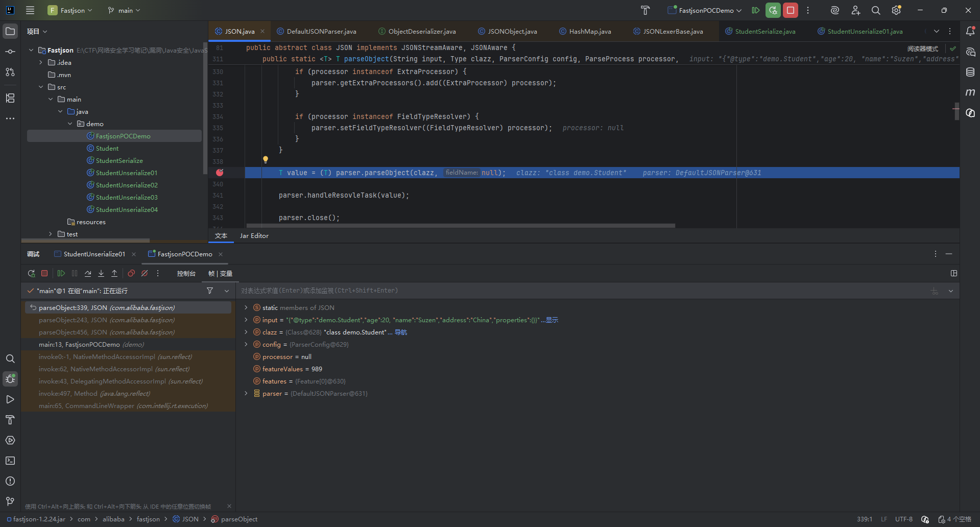Screen dimensions: 980x527
Task: Click the LF line separator in the status bar
Action: [884, 519]
